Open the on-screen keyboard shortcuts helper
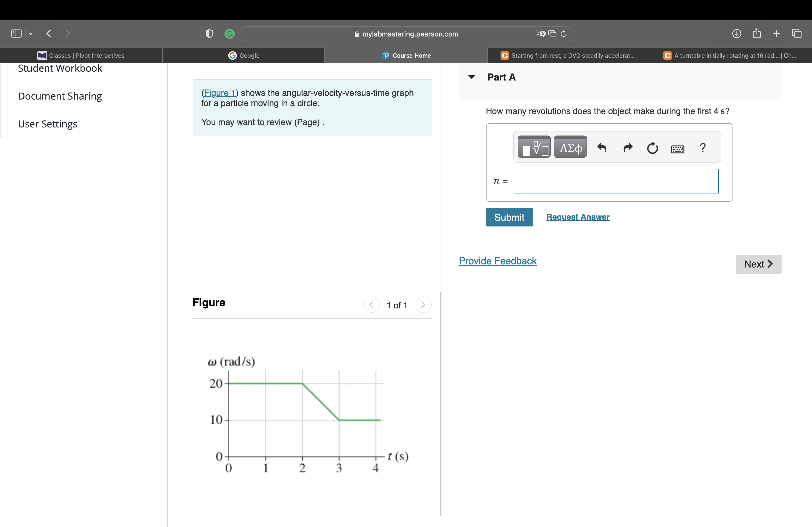Image resolution: width=812 pixels, height=527 pixels. [678, 149]
